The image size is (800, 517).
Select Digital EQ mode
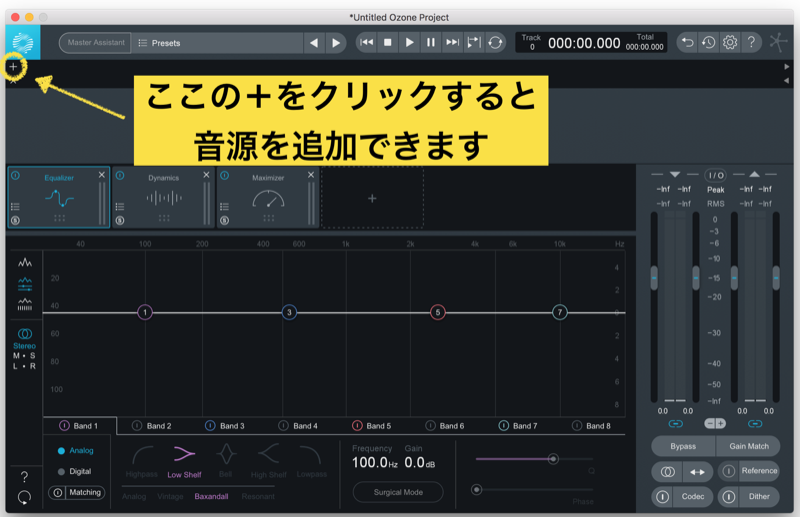pos(75,472)
